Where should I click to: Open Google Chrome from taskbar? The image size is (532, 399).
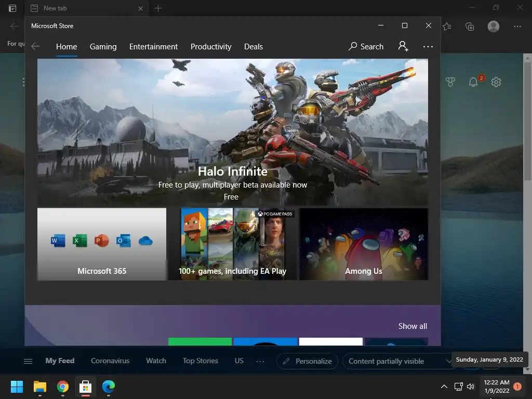(x=63, y=387)
